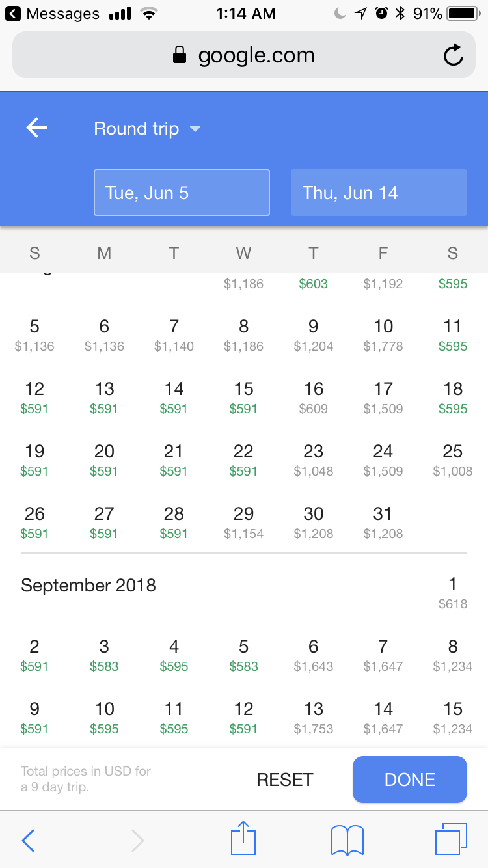Select the Tue, Jun 5 departure field
Screen dimensions: 488x868
(182, 193)
